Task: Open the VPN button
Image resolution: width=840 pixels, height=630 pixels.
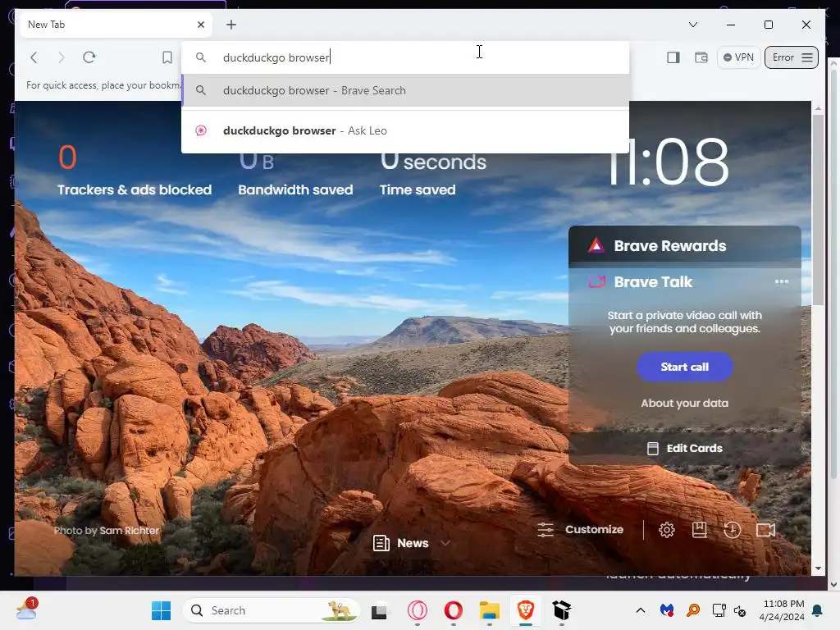Action: pyautogui.click(x=739, y=57)
